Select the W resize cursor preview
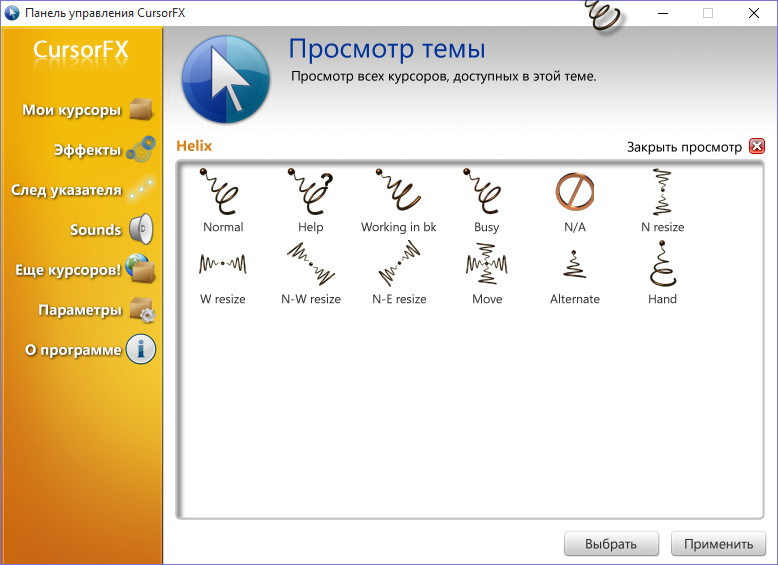 click(223, 263)
